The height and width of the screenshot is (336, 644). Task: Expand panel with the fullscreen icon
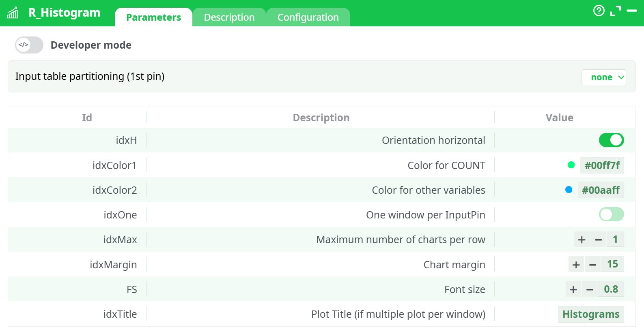coord(615,11)
